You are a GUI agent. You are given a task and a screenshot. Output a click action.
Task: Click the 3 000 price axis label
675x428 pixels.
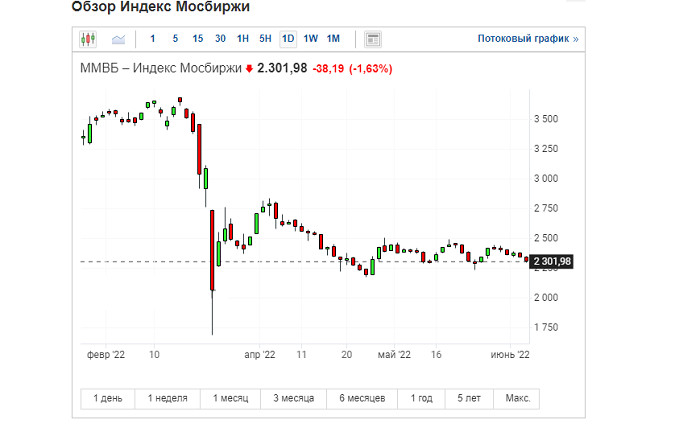(x=546, y=178)
